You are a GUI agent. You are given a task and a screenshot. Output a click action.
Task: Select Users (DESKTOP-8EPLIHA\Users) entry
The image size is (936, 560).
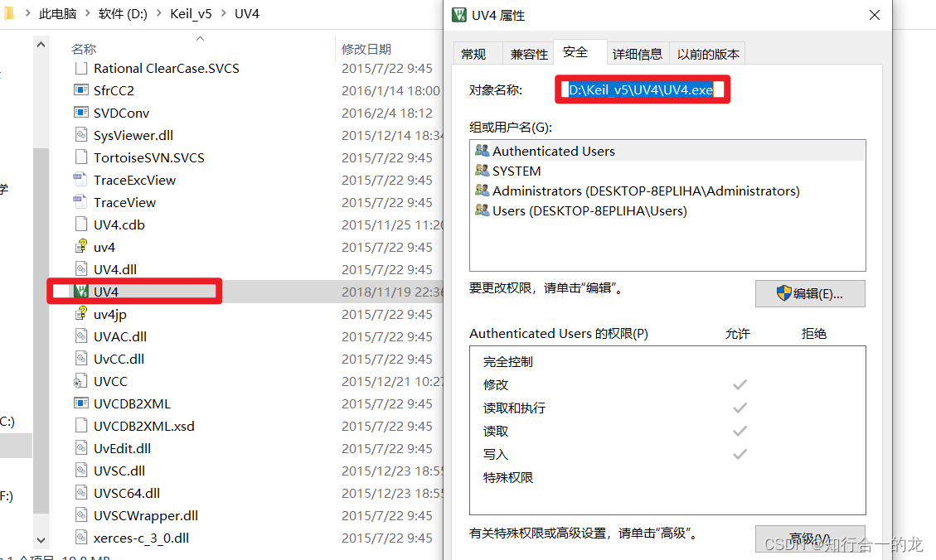pyautogui.click(x=667, y=210)
